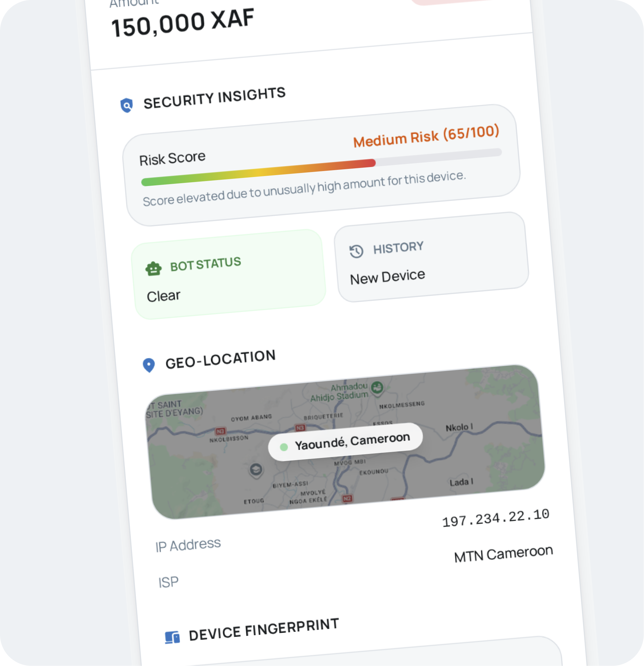Screen dimensions: 644x666
Task: Click the ISP label
Action: pos(168,582)
